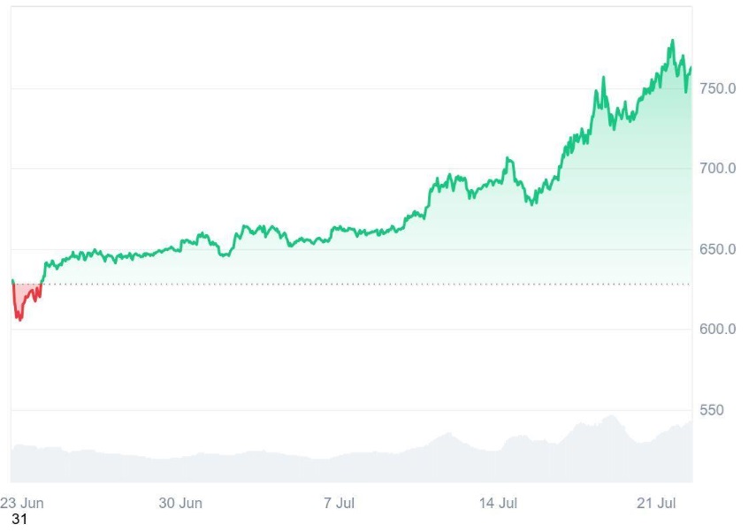
Task: Click the highest peak of the price line
Action: tap(673, 41)
